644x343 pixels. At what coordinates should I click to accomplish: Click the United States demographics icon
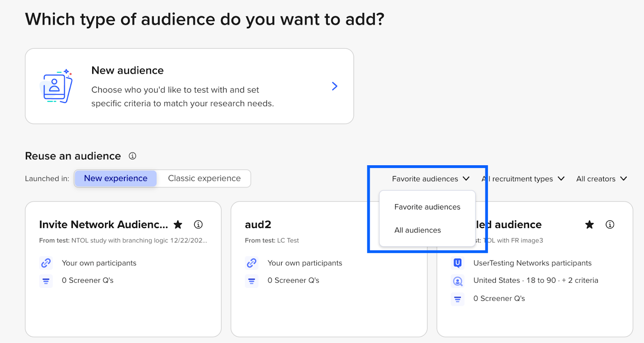coord(458,281)
